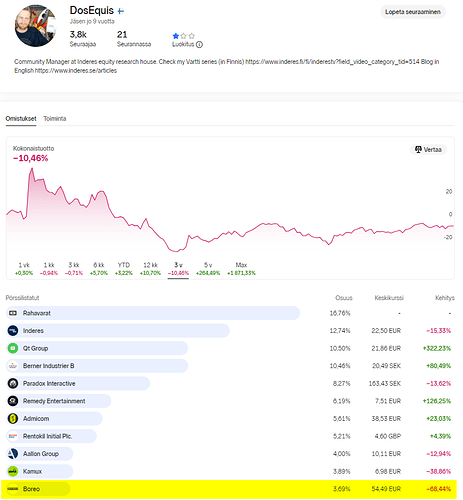Screen dimensions: 463x500
Task: Select the 5 v time range
Action: coord(208,269)
